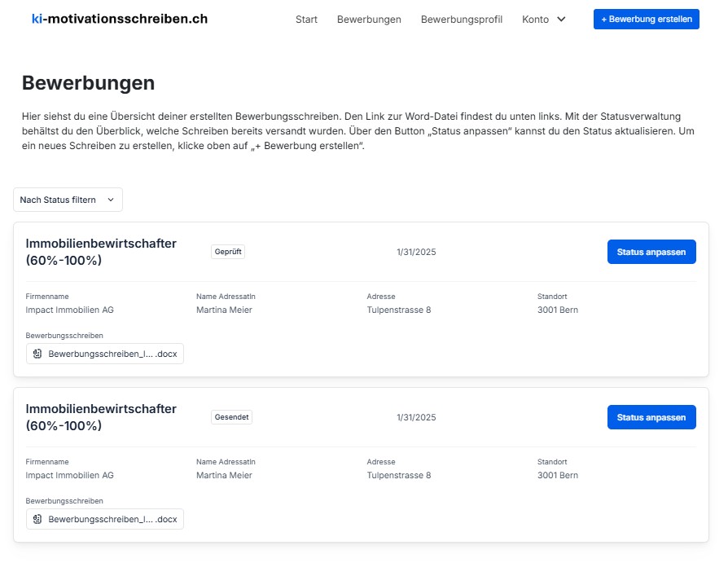Open the Nach Status filtern dropdown
This screenshot has height=563, width=728.
pos(68,200)
